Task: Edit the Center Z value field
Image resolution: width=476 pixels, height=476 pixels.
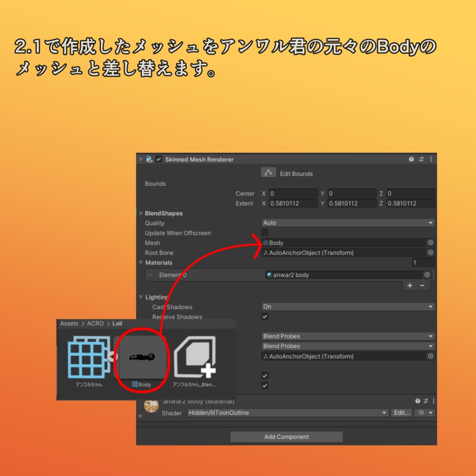Action: [x=411, y=193]
